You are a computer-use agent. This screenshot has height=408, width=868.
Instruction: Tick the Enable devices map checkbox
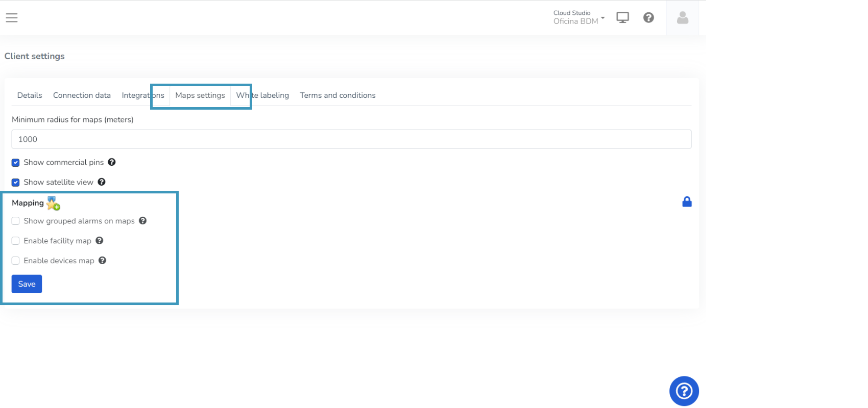[16, 261]
